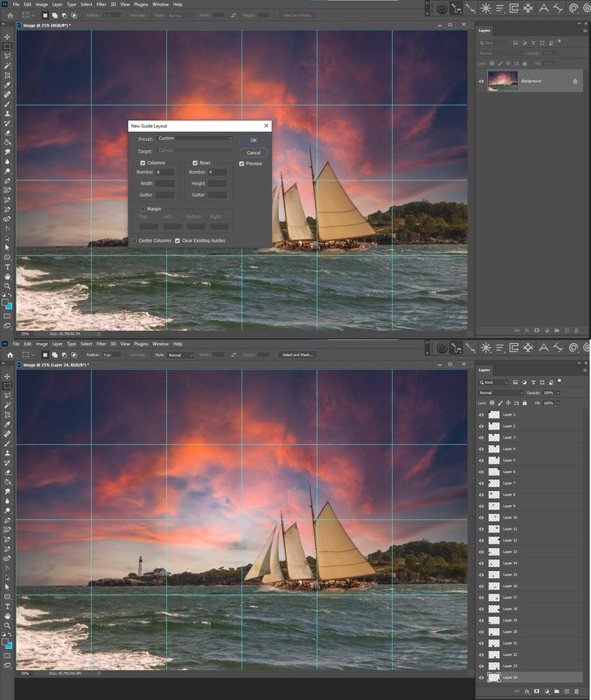Select the Type tool in the lower window

click(x=7, y=606)
